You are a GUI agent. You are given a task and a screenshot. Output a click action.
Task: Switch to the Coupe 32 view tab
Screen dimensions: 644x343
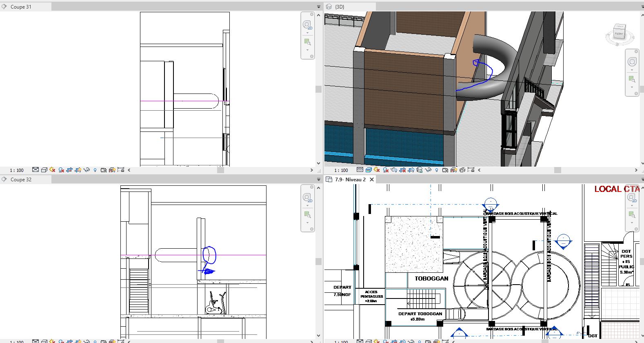(x=21, y=180)
